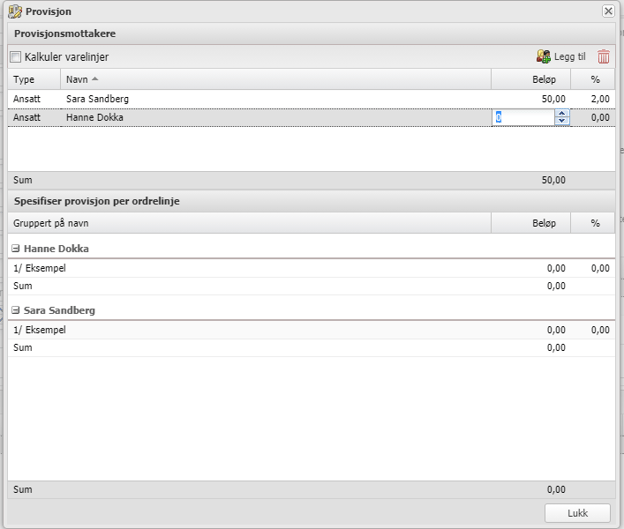Increase Beløp with the spinner up arrow
The width and height of the screenshot is (624, 529).
pyautogui.click(x=562, y=114)
